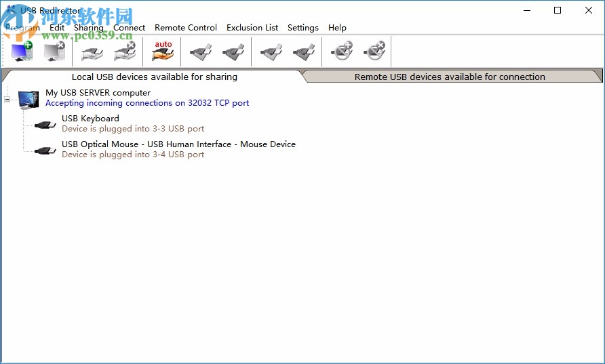This screenshot has width=605, height=364.
Task: Open the Edit menu
Action: click(x=57, y=28)
